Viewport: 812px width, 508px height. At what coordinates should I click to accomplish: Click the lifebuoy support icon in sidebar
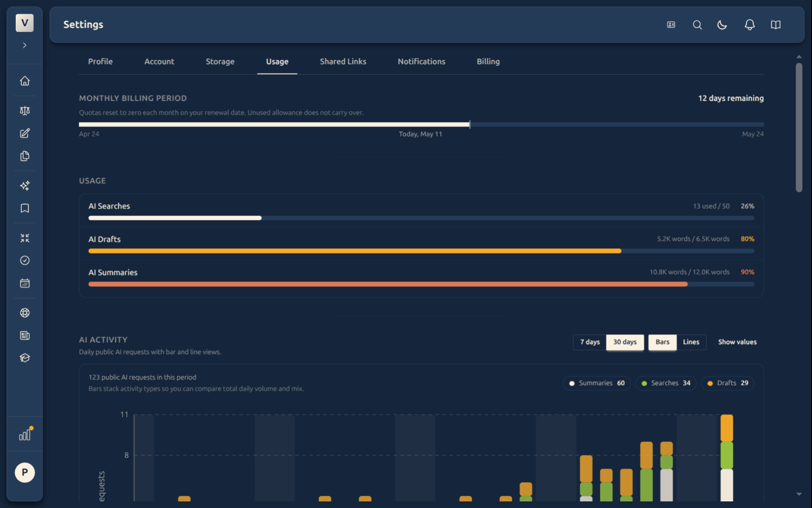(24, 313)
